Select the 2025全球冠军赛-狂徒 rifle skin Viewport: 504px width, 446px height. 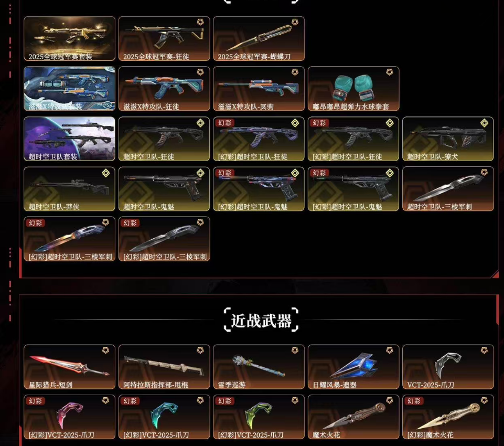[164, 39]
